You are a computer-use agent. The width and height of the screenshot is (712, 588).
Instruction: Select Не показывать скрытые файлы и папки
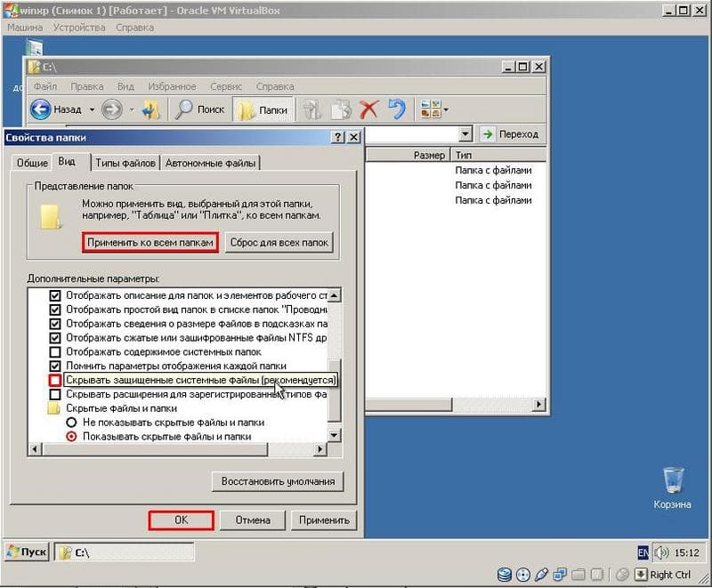[x=71, y=423]
